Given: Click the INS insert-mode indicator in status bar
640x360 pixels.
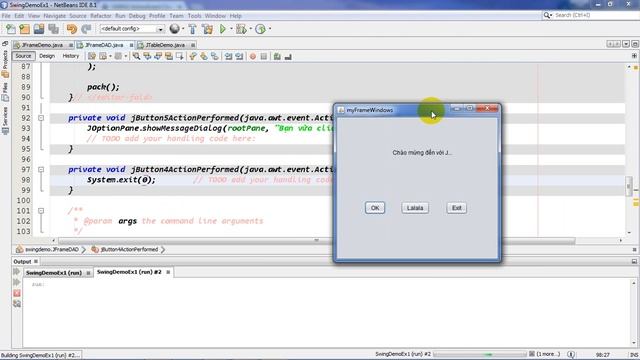Looking at the screenshot, I should point(633,355).
